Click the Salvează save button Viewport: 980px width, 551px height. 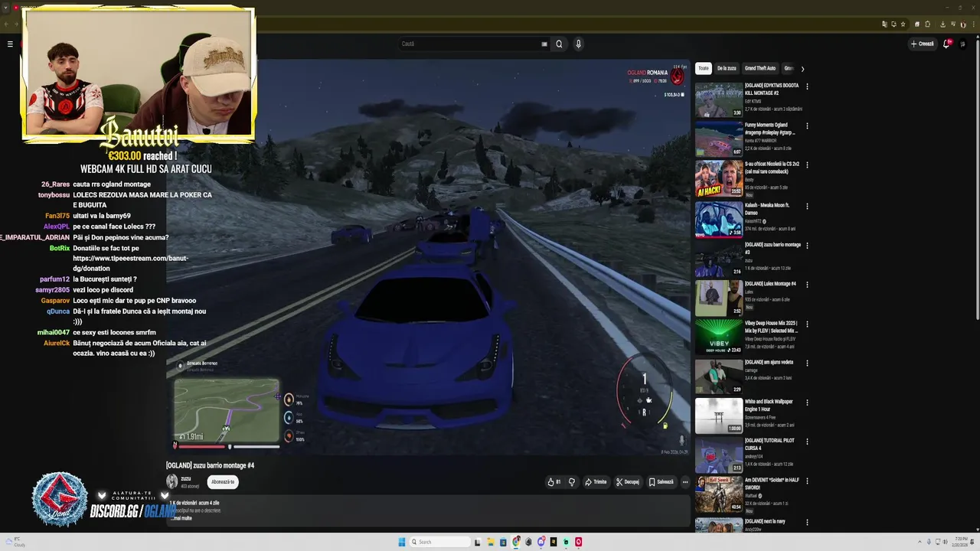click(661, 482)
